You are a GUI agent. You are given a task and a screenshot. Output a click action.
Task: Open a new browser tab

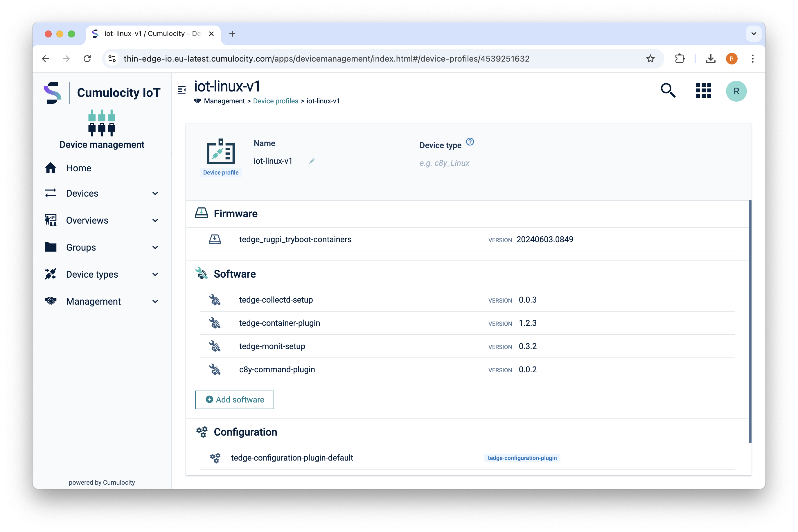232,34
